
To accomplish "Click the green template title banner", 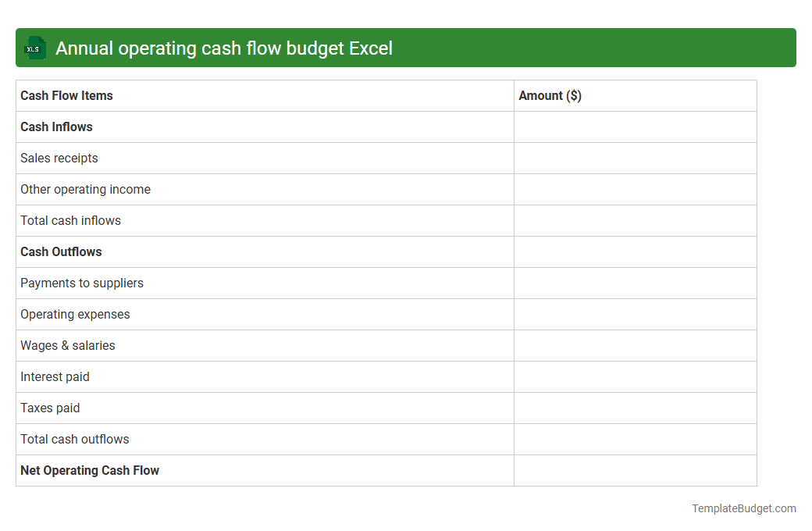I will 406,48.
